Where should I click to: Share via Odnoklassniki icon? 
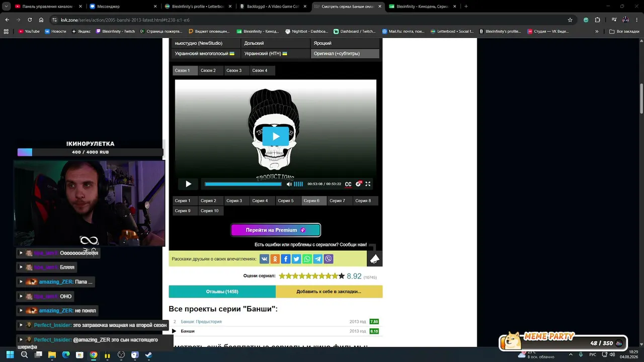pyautogui.click(x=275, y=259)
